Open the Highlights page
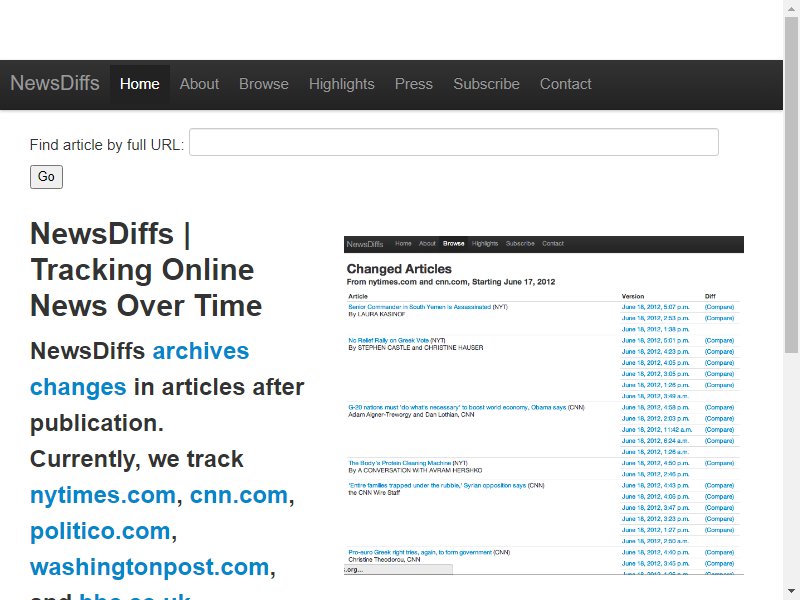 tap(341, 84)
